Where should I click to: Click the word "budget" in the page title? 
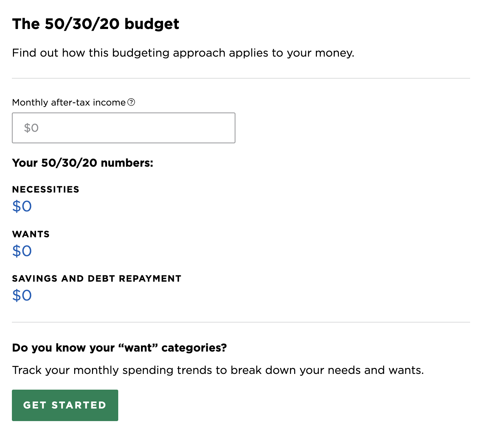[x=152, y=24]
